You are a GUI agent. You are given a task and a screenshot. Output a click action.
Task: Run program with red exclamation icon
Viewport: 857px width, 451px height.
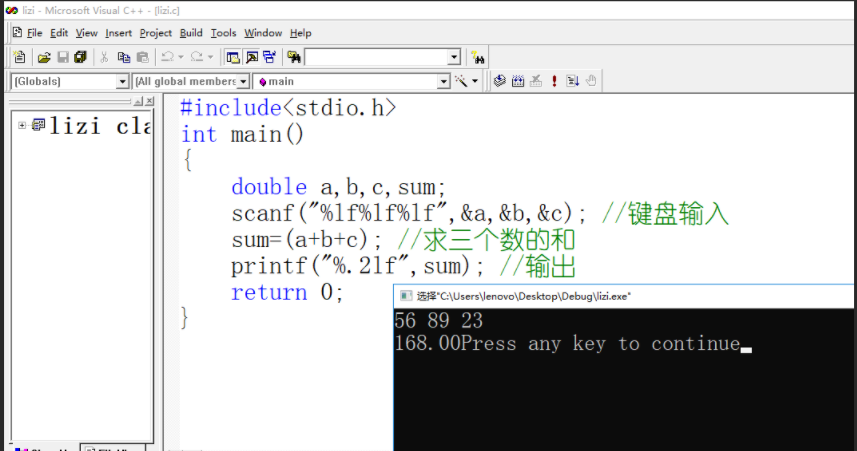554,81
